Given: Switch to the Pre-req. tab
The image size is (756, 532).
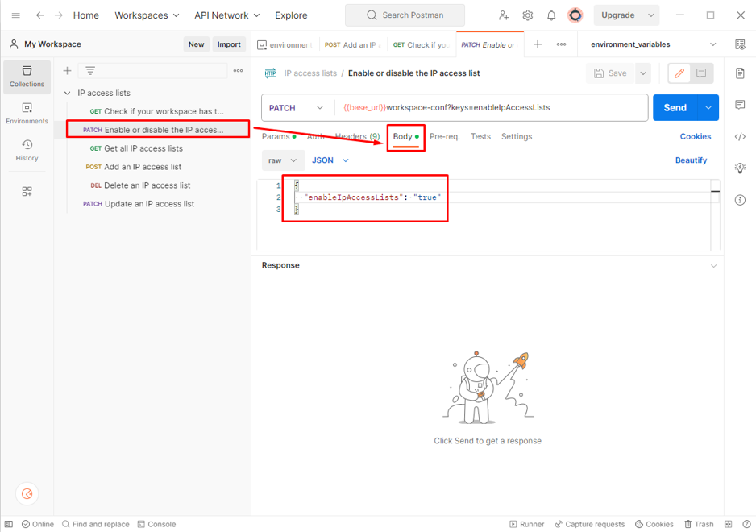Looking at the screenshot, I should point(444,137).
